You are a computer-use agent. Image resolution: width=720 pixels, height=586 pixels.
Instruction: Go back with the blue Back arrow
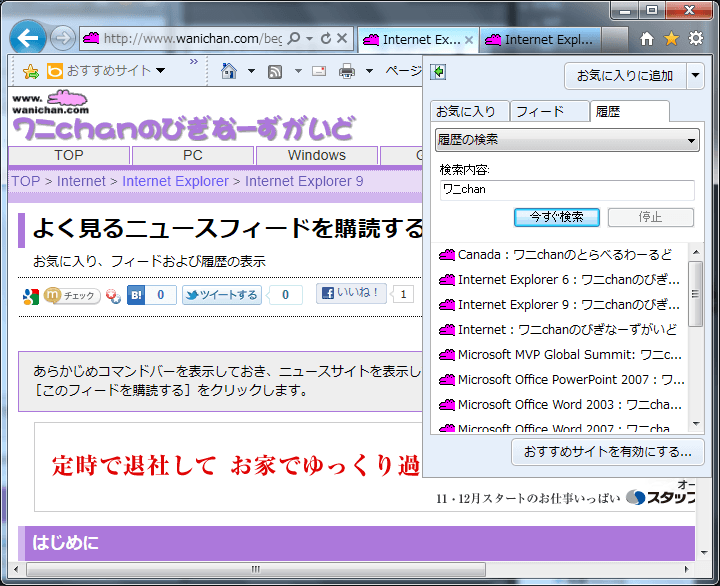click(28, 38)
